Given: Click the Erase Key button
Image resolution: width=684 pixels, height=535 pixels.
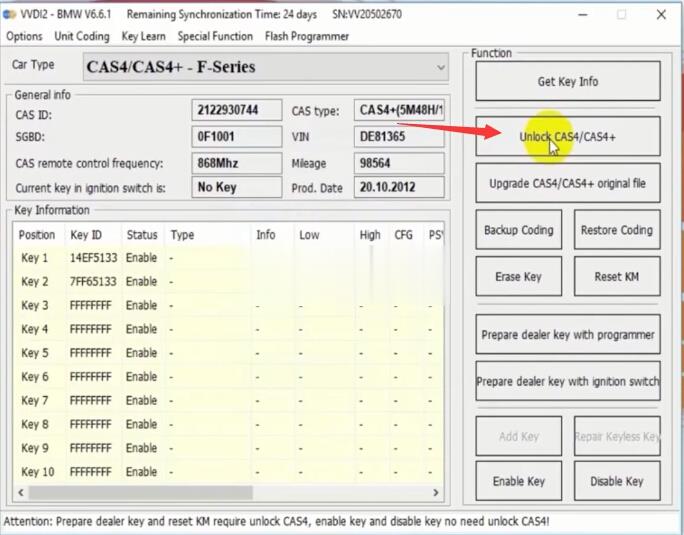Looking at the screenshot, I should pos(519,277).
